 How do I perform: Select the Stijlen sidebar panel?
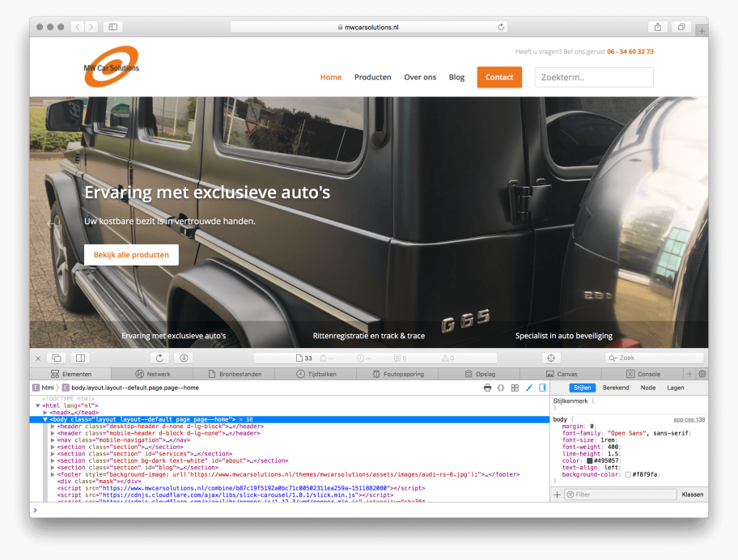pyautogui.click(x=582, y=388)
